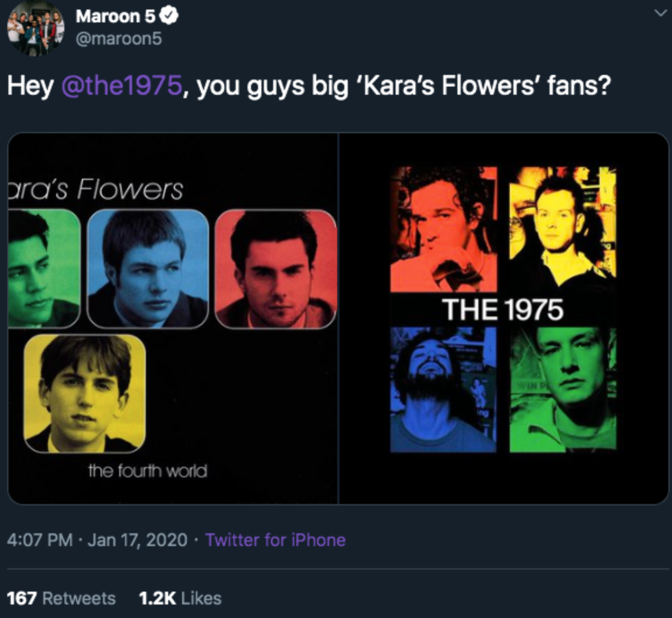Viewport: 672px width, 618px height.
Task: Expand the tweet options chevron
Action: (x=660, y=14)
